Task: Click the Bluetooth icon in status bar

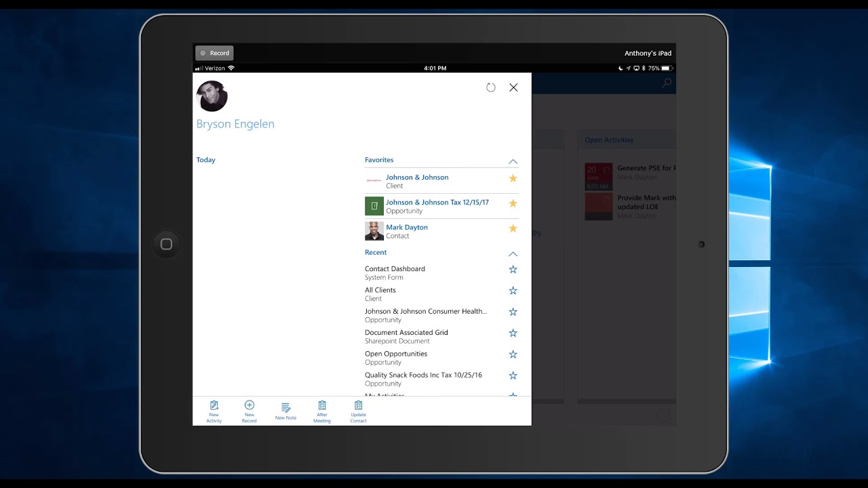Action: [x=644, y=68]
